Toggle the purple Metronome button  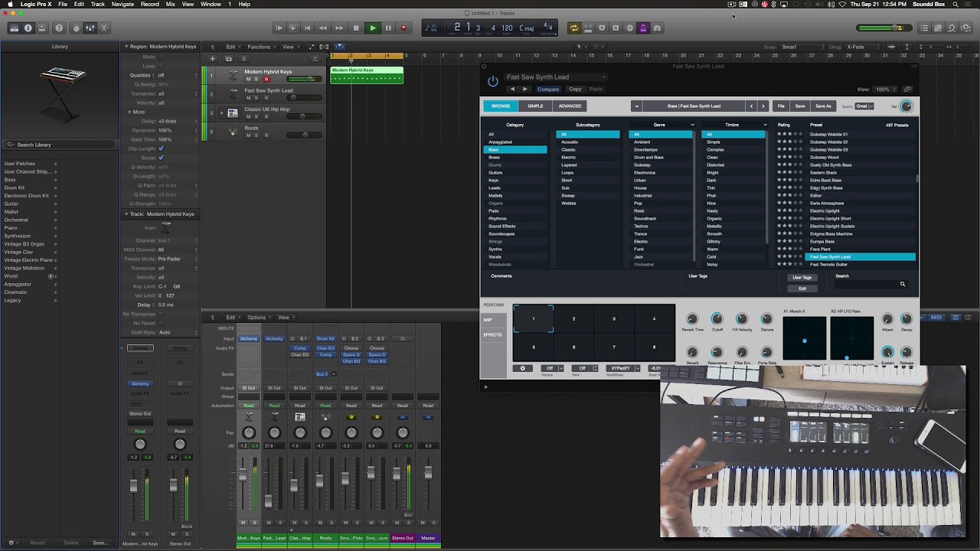pyautogui.click(x=643, y=28)
